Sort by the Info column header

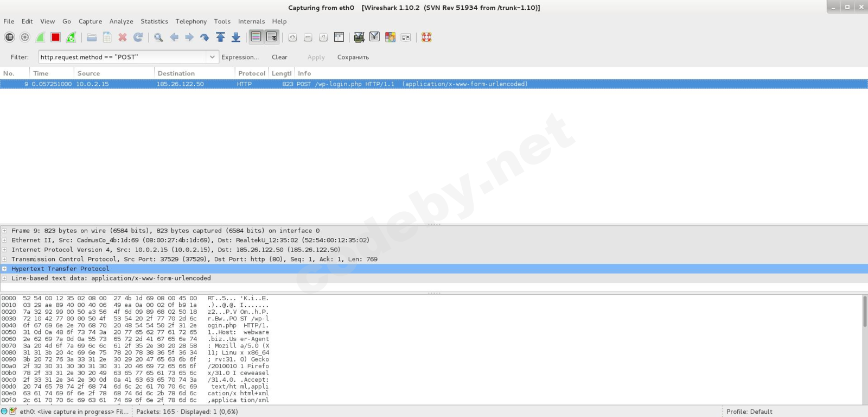click(580, 73)
